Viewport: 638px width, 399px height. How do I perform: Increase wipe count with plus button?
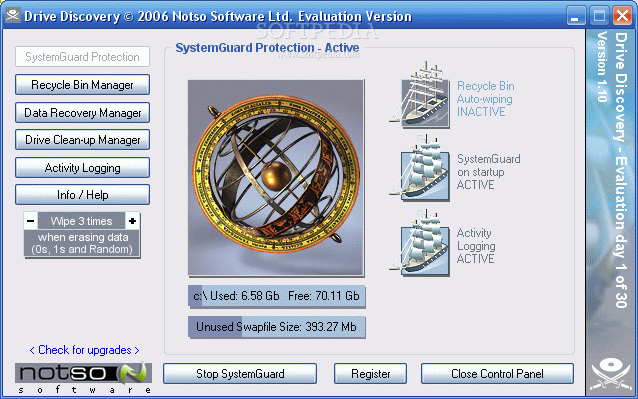pyautogui.click(x=132, y=221)
